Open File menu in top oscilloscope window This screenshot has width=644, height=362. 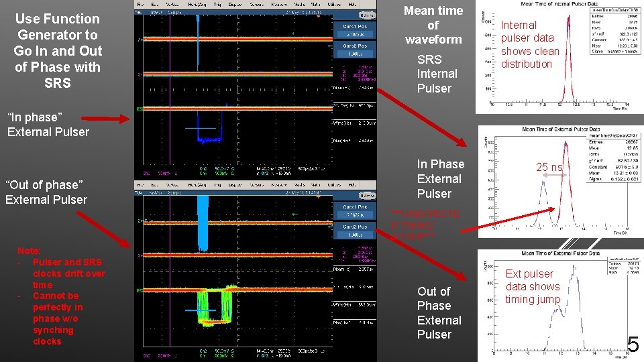(140, 5)
